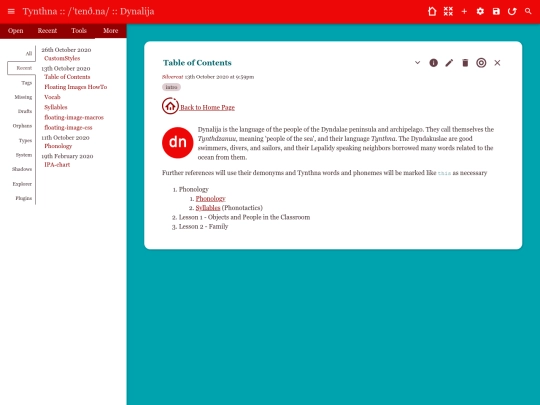
Task: Click the 26th October 2020 date heading
Action: coord(66,50)
